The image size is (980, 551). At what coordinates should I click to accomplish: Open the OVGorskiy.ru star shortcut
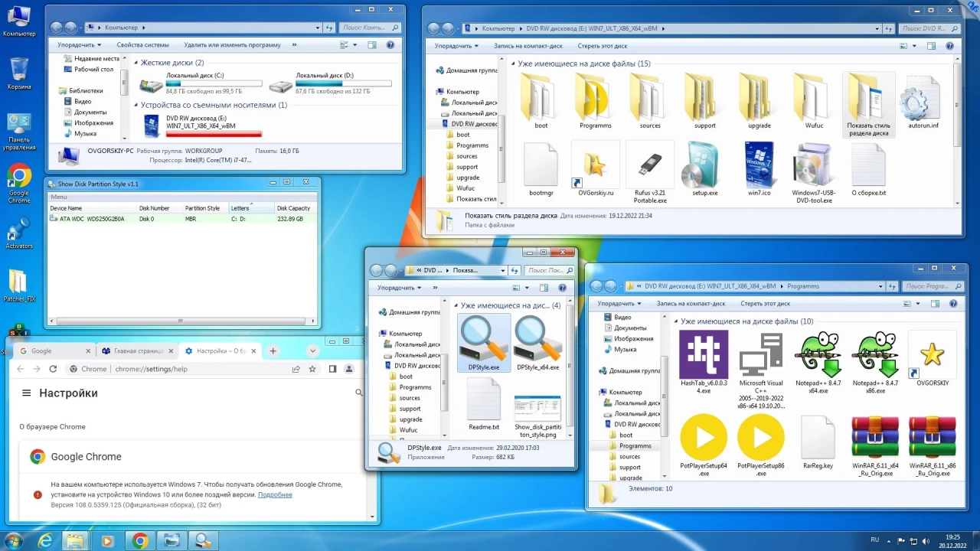coord(595,165)
